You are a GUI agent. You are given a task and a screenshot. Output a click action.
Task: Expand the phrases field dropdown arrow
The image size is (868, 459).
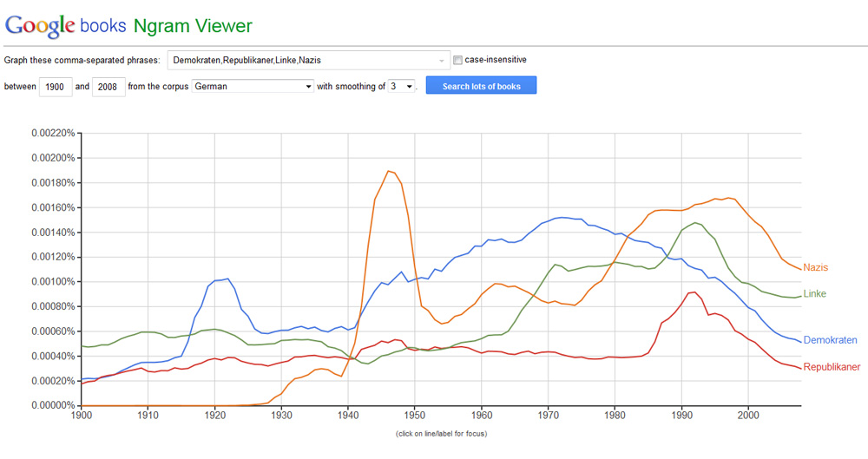point(442,61)
